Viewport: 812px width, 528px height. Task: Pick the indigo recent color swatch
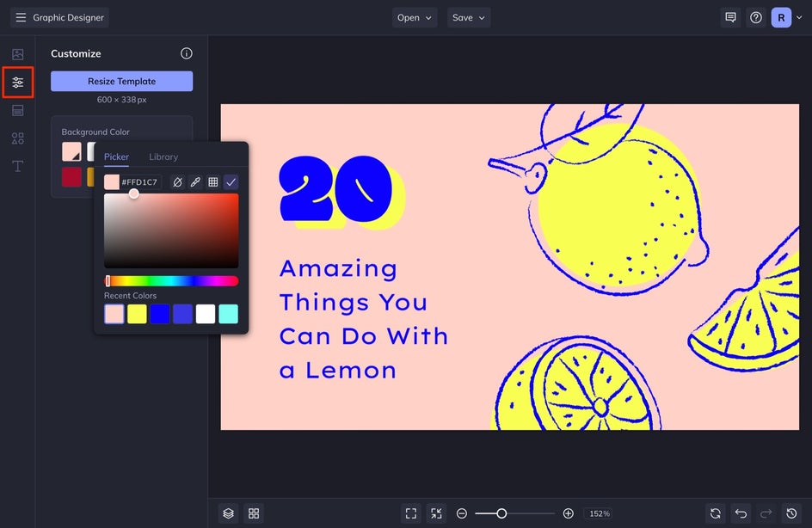coord(183,314)
